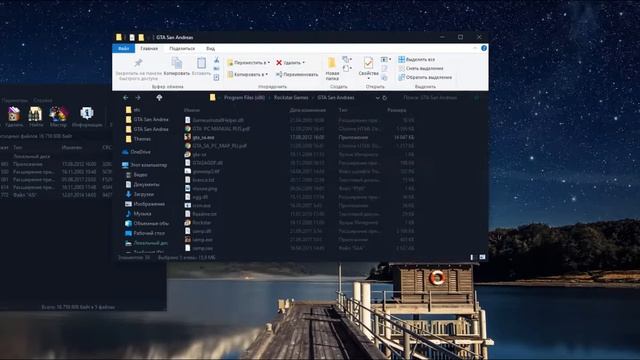This screenshot has width=640, height=360.
Task: Click the Pin to Quick Access icon
Action: coord(138,63)
